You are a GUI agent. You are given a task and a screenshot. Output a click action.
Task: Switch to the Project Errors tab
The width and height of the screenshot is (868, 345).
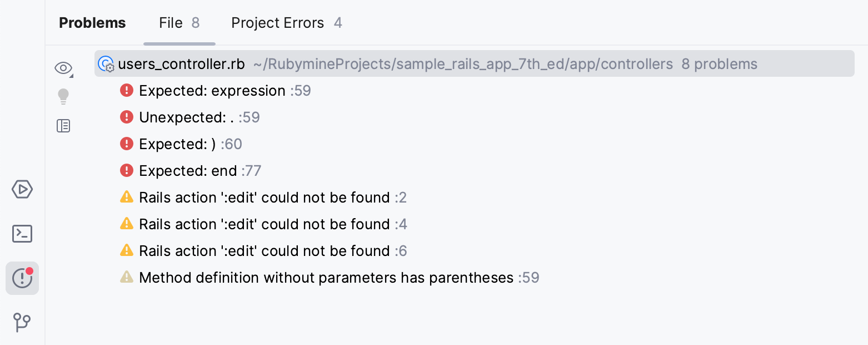click(x=277, y=22)
